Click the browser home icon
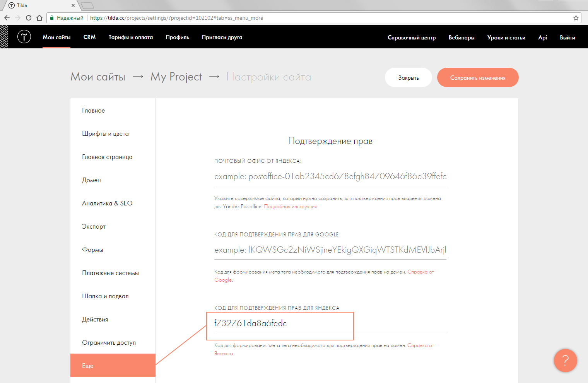The height and width of the screenshot is (383, 588). [x=39, y=18]
